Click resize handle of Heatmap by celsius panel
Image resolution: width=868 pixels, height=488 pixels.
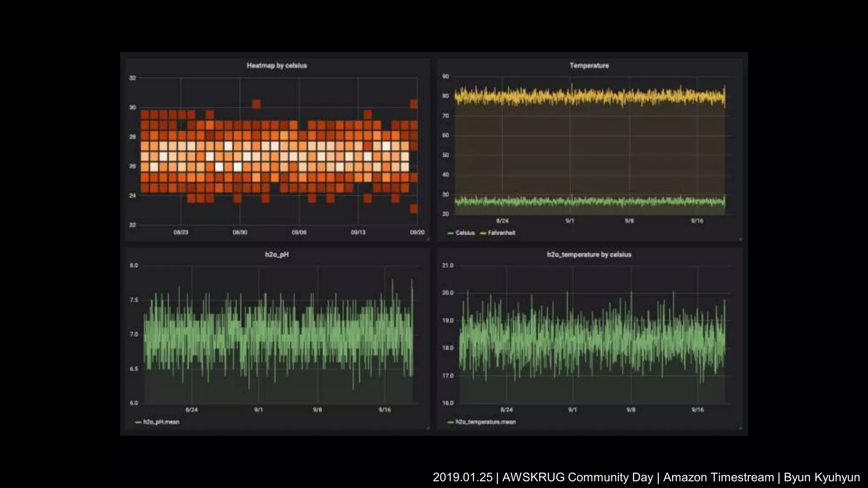[x=428, y=239]
